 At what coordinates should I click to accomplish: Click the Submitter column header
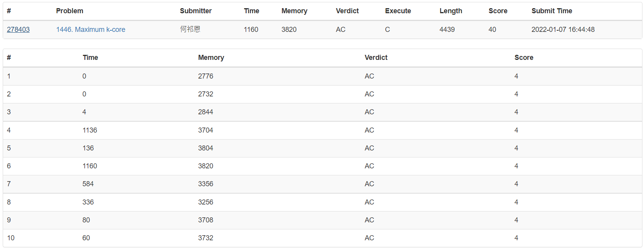[196, 11]
